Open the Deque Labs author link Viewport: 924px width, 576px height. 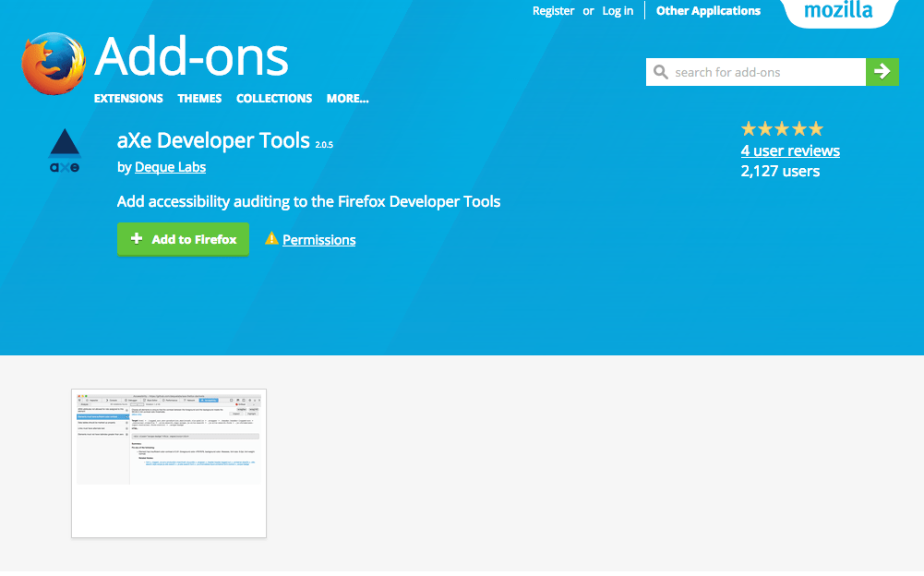pyautogui.click(x=170, y=167)
